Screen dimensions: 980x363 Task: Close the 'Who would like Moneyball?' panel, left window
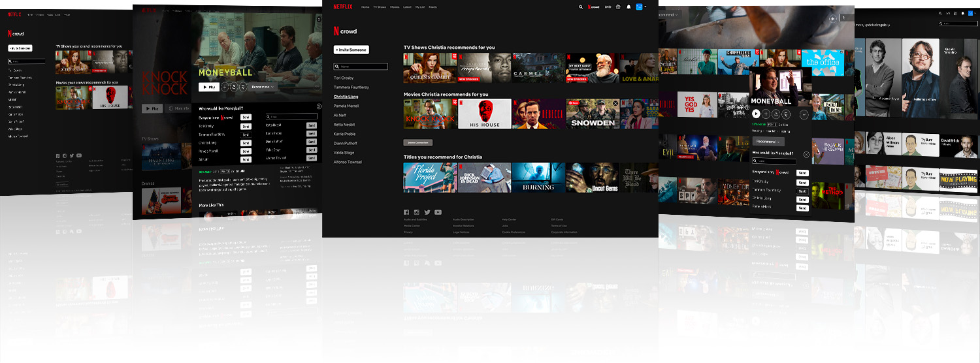click(319, 106)
